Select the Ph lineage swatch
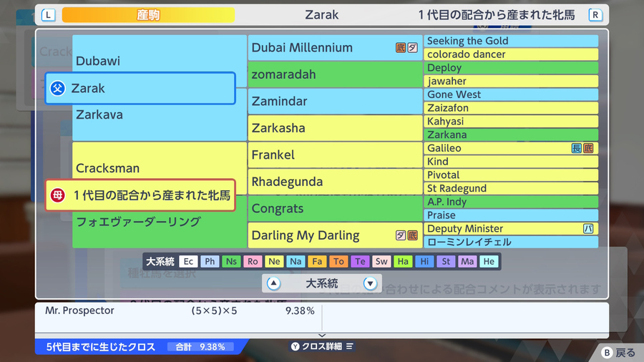 coord(210,261)
